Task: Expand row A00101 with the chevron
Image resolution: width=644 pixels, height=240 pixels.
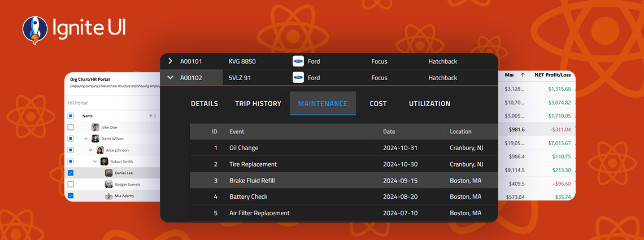Action: (x=170, y=61)
